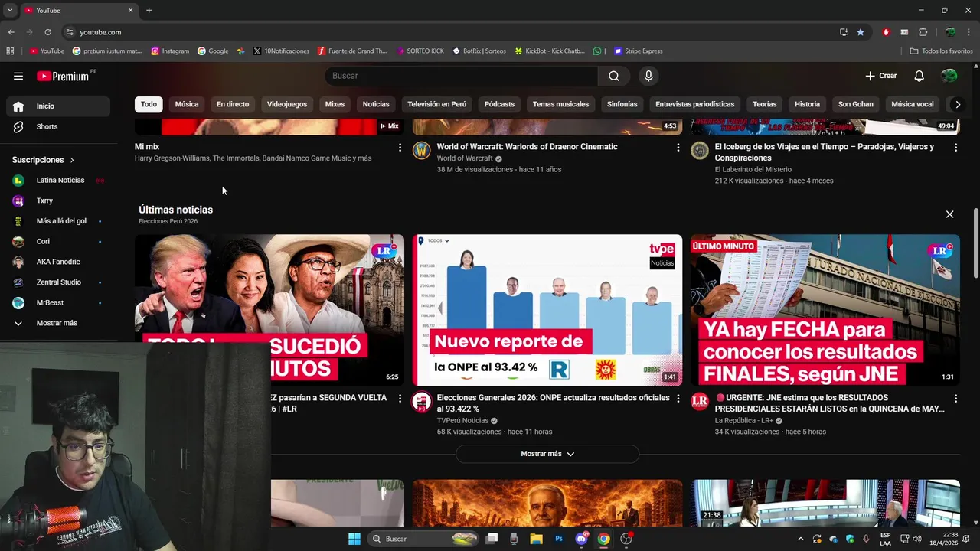Open El Laberinto del Misterio channel avatar
The height and width of the screenshot is (551, 980).
[x=700, y=150]
